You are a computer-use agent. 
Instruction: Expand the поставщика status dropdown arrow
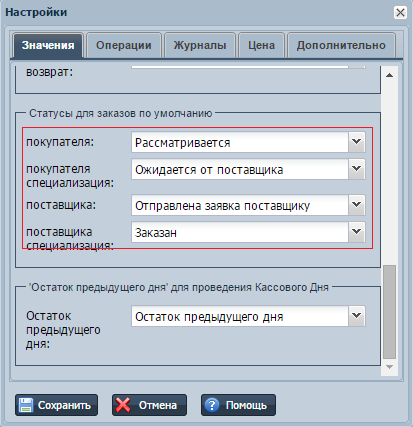357,205
